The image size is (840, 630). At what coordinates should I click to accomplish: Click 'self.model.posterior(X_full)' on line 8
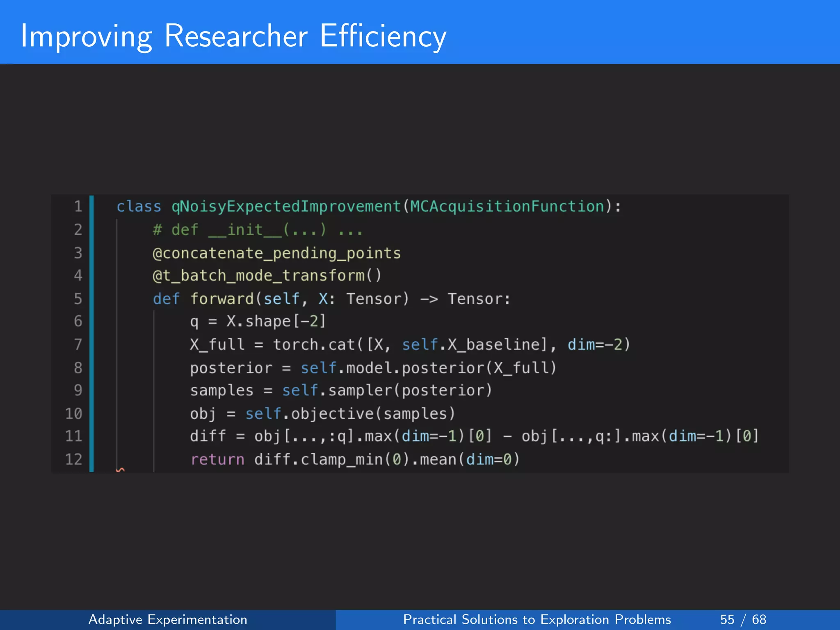[429, 368]
